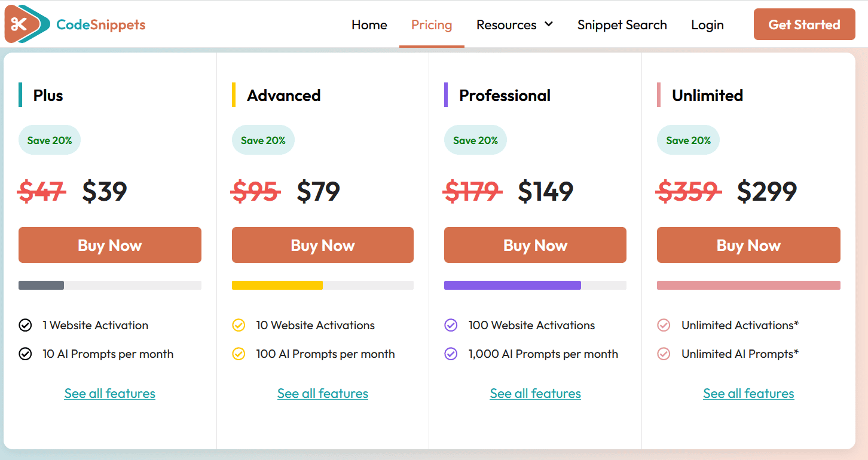This screenshot has height=460, width=868.
Task: Click the purple progress bar under Professional
Action: (x=512, y=285)
